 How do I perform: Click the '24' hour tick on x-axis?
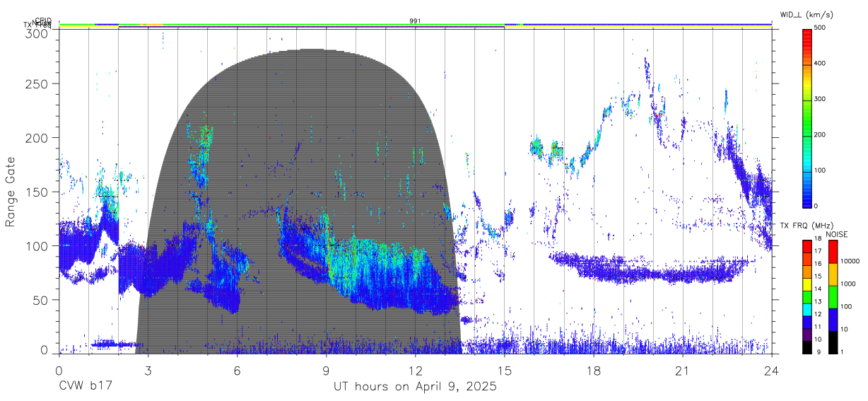pyautogui.click(x=772, y=370)
